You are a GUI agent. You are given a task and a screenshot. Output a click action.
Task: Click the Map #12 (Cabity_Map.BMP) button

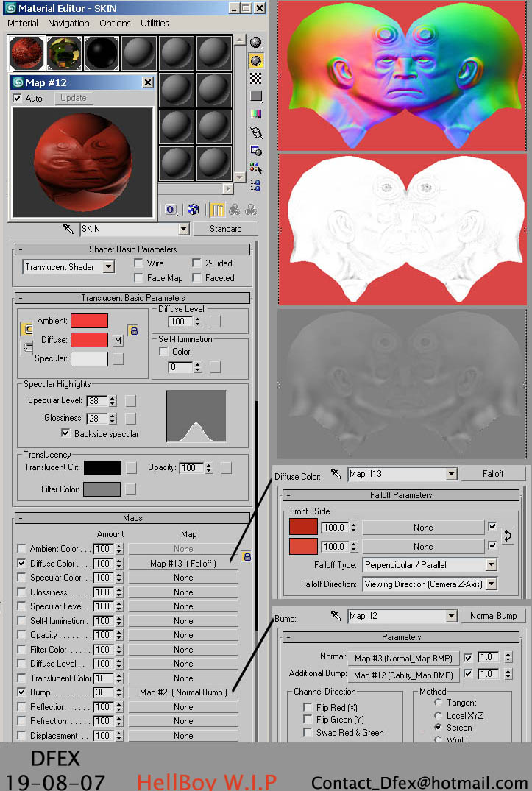click(403, 675)
